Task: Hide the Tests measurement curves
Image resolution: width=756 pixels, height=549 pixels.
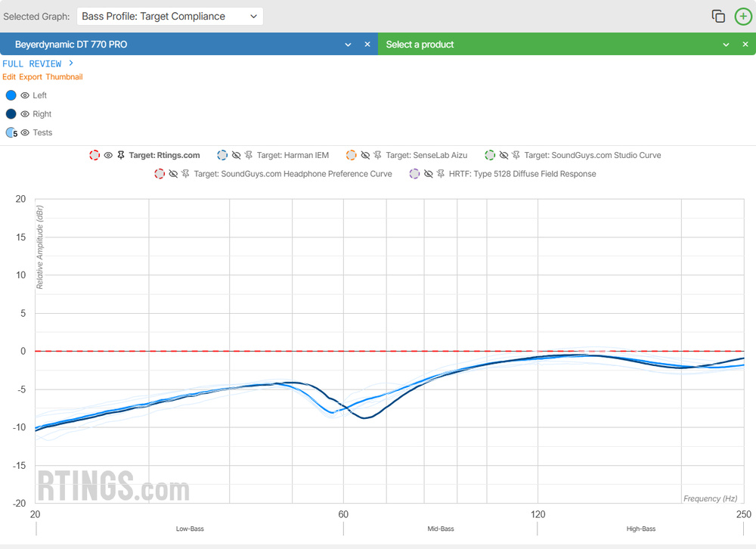Action: tap(25, 132)
